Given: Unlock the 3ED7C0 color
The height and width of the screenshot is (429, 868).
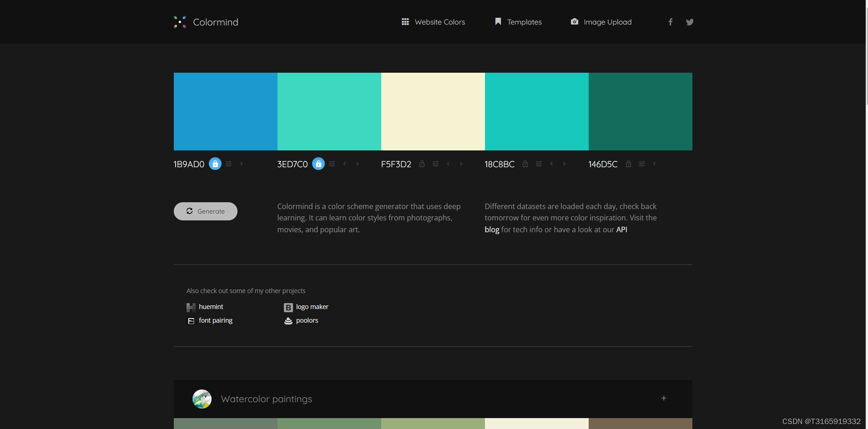Looking at the screenshot, I should 318,164.
